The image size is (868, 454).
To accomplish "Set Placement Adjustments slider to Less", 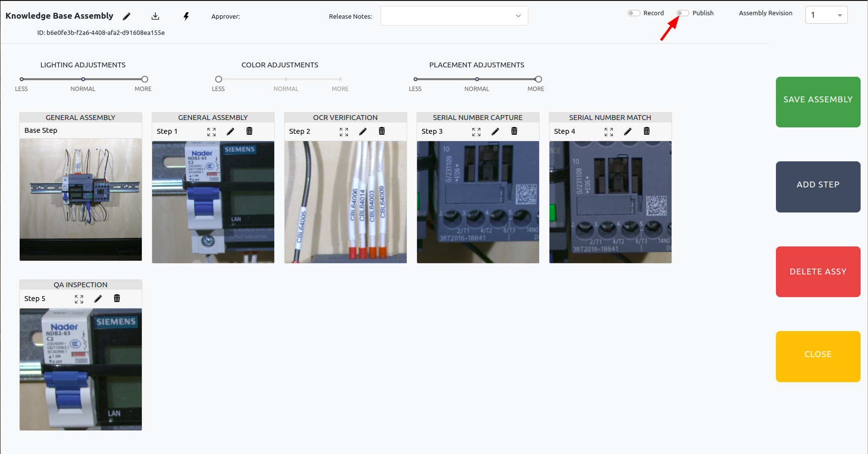I will pos(416,79).
